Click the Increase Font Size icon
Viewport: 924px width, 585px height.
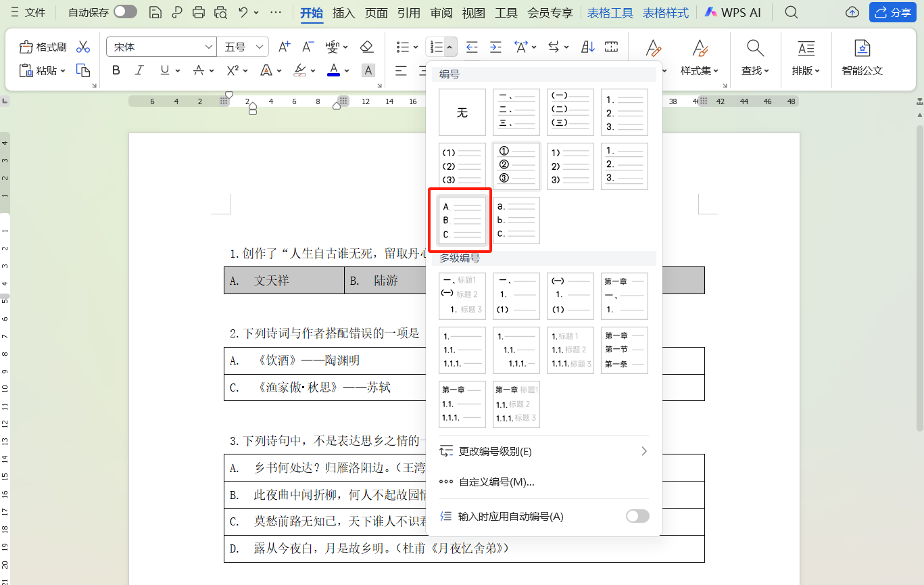[x=283, y=46]
